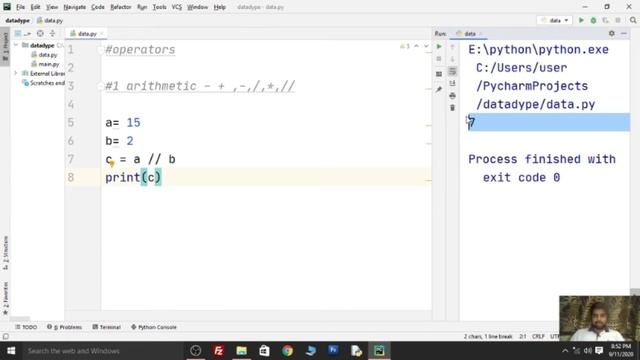
Task: Expand all in Project tool window
Action: point(52,33)
